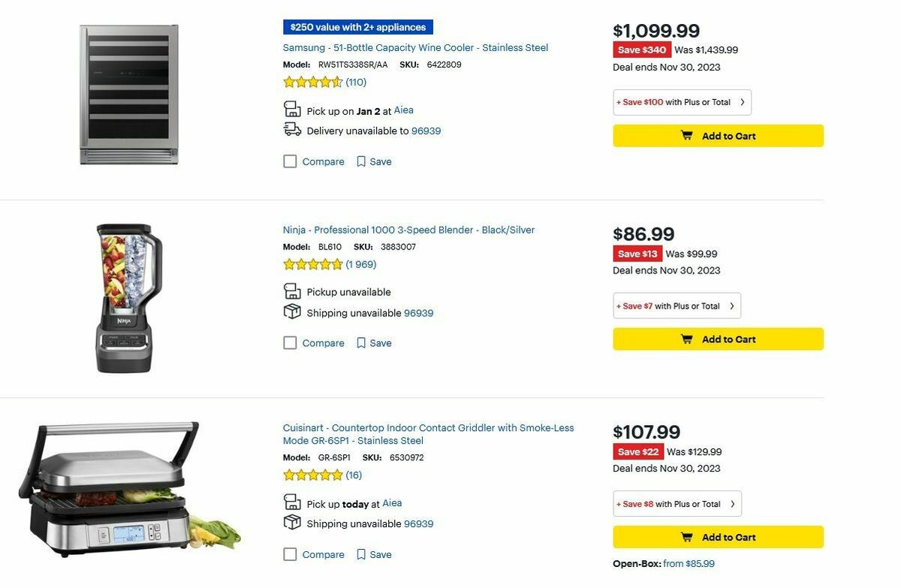Click the cart icon on the Ninja Add to Cart button
Screen dimensions: 901x588
[686, 339]
